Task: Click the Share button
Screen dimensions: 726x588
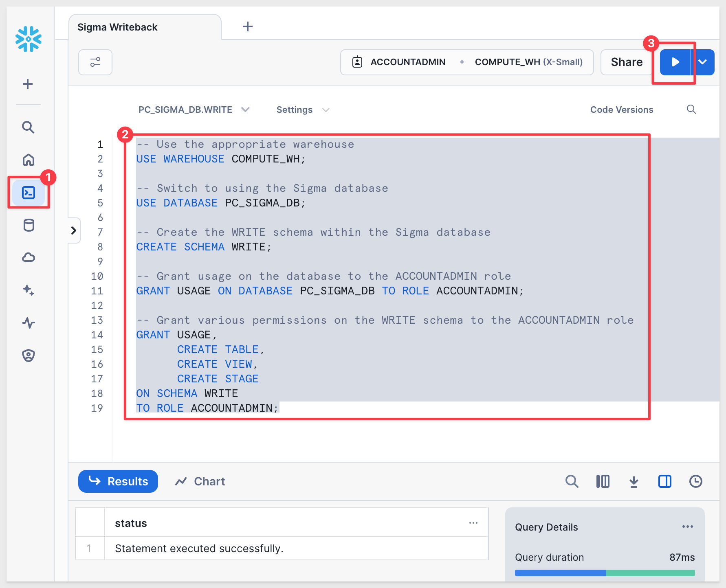Action: [627, 62]
